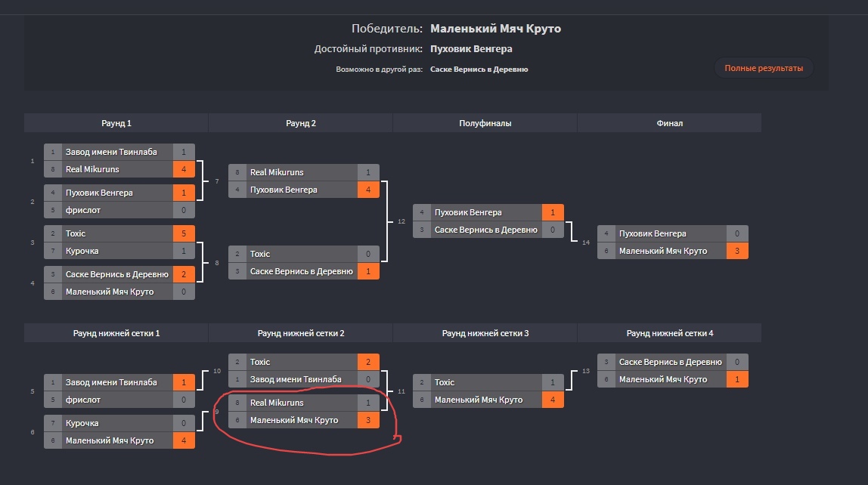868x485 pixels.
Task: Select the "Раунд 1" column header
Action: coord(116,123)
